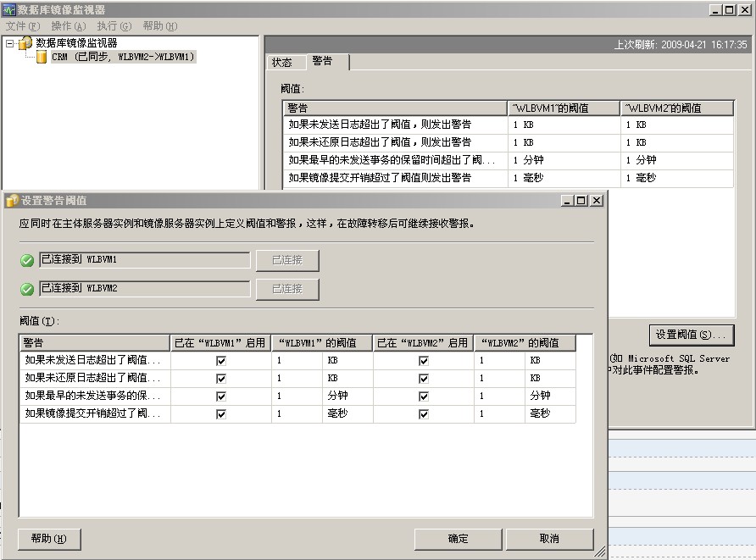This screenshot has width=756, height=560.
Task: Click the main window title bar icon
Action: click(x=9, y=10)
